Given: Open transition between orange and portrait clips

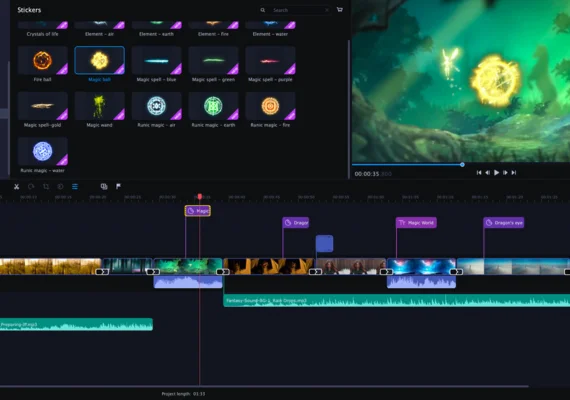Looking at the screenshot, I should pos(315,272).
